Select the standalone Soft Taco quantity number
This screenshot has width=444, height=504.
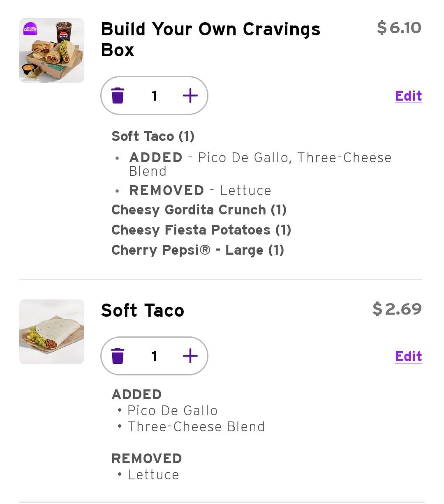click(154, 356)
